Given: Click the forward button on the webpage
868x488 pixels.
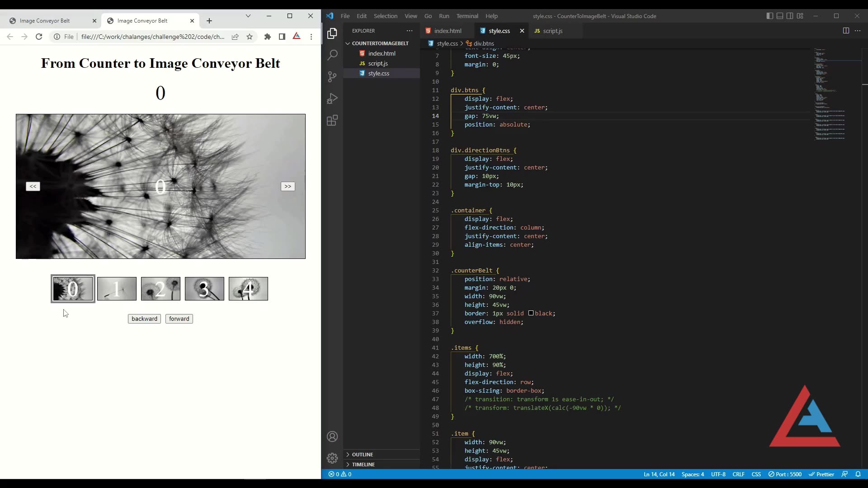Looking at the screenshot, I should click(x=179, y=319).
